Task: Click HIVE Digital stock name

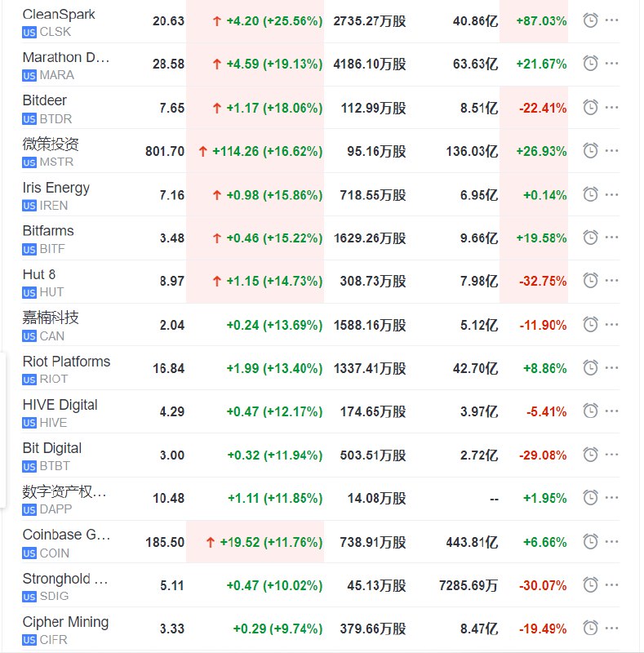Action: [x=60, y=405]
